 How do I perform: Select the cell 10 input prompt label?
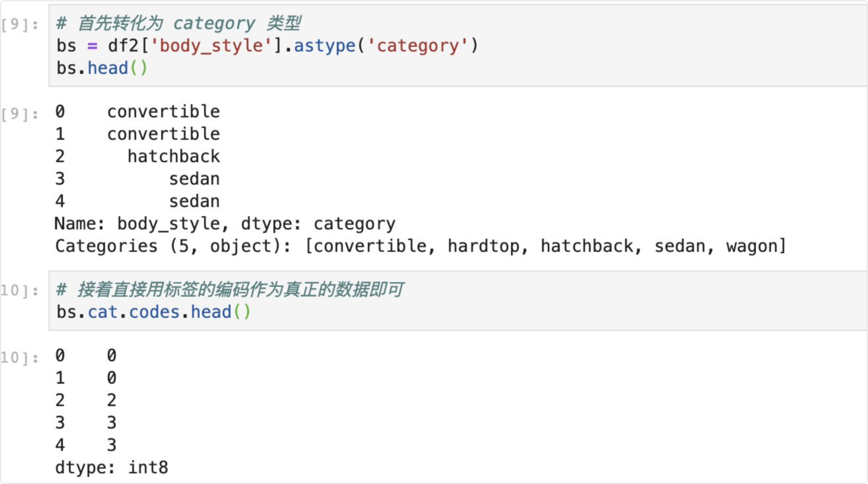[x=20, y=291]
